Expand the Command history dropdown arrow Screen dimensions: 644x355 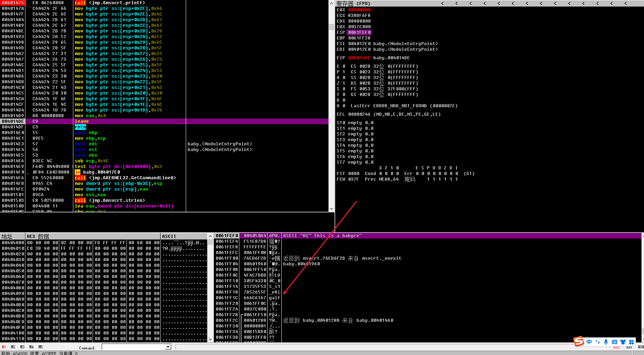[x=168, y=347]
